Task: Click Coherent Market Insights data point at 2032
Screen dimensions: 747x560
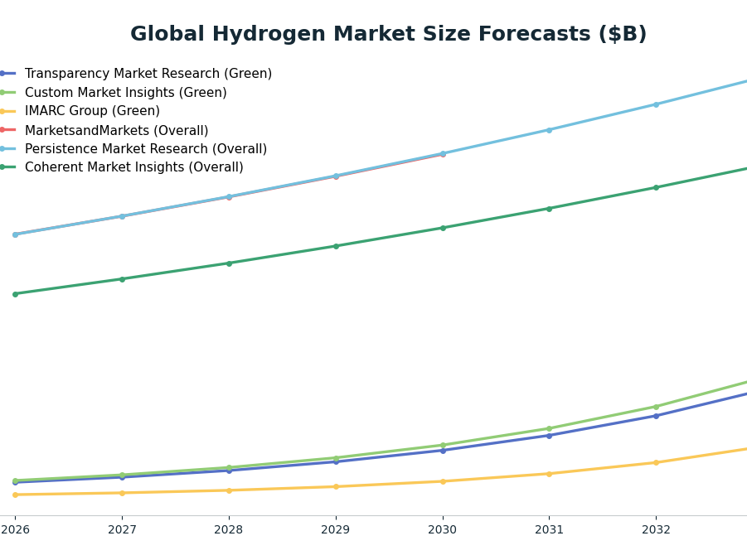Action: (656, 187)
